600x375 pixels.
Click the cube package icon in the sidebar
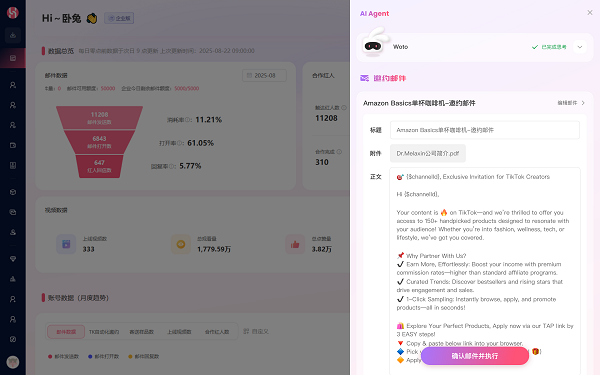(x=13, y=192)
